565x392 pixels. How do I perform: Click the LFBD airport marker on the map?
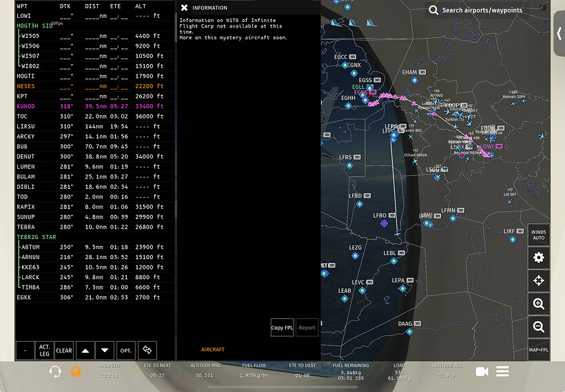[x=359, y=204]
